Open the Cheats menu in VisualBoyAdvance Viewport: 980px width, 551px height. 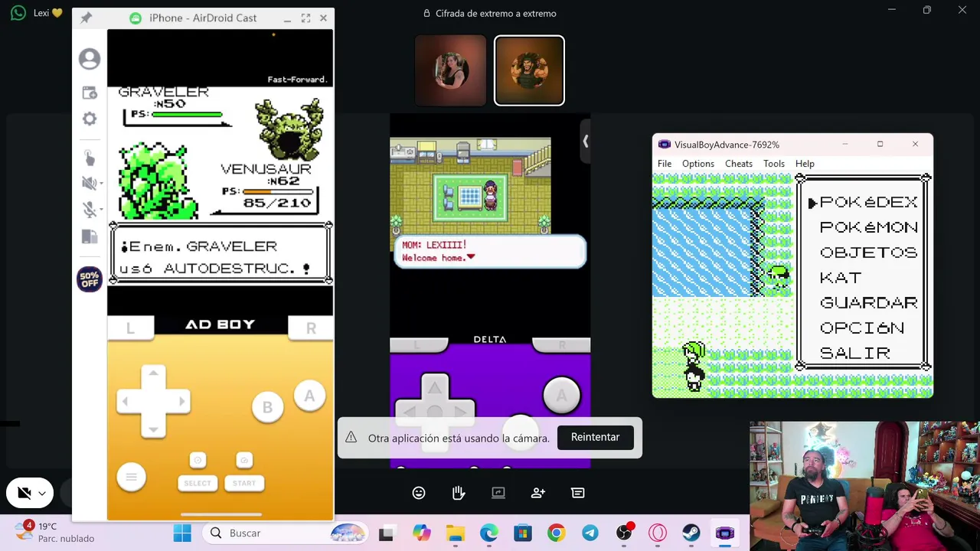739,164
